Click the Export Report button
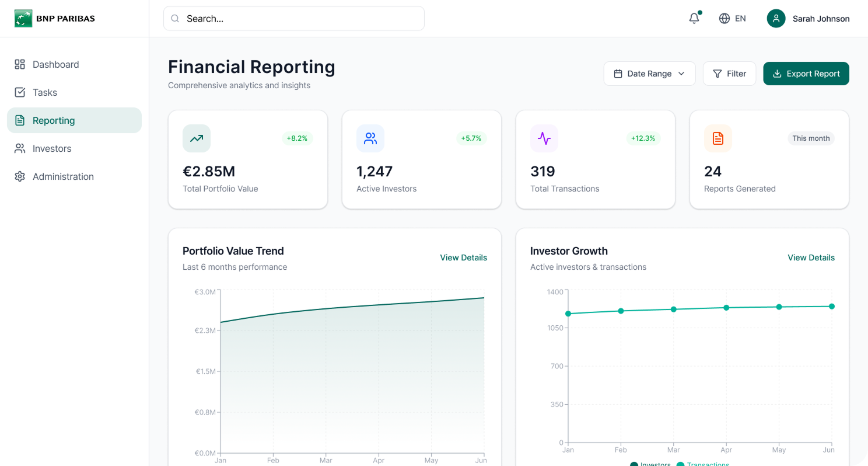Viewport: 868px width, 466px height. click(806, 74)
